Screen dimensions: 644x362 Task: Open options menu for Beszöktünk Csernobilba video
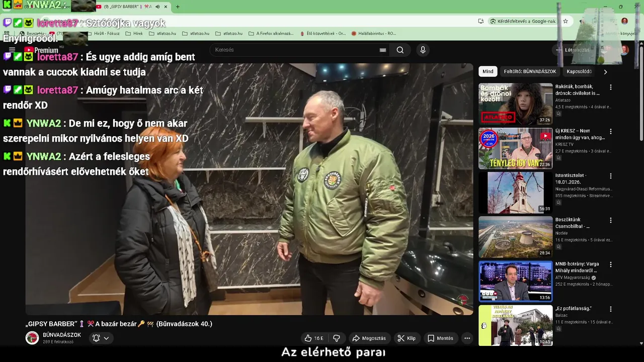pos(611,220)
